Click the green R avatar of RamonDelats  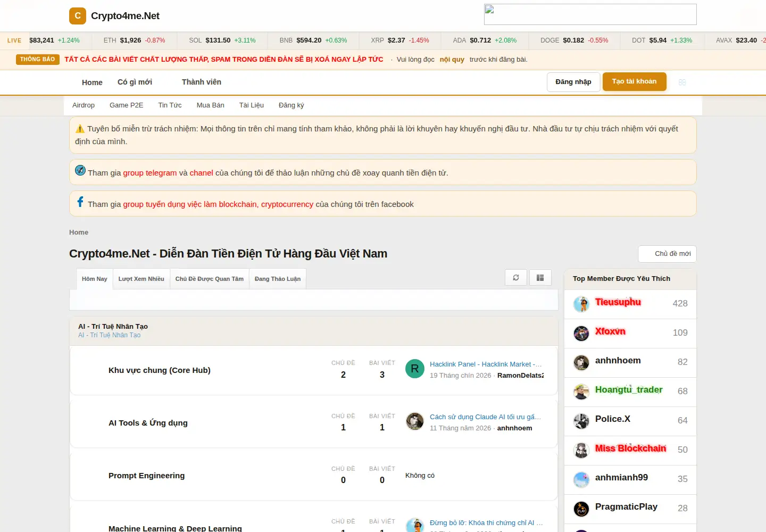click(415, 369)
